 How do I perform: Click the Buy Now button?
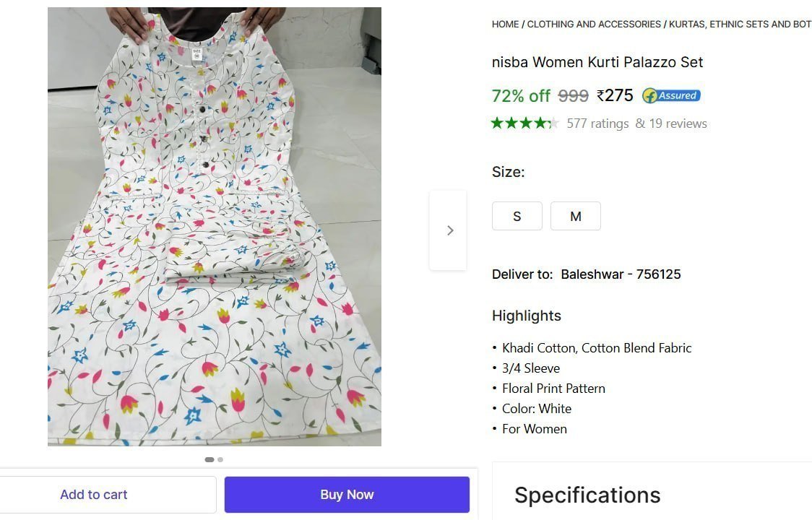point(347,494)
